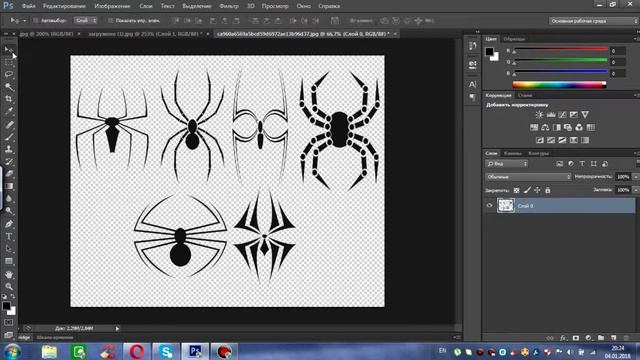Add Color Balance adjustment

pos(545,127)
